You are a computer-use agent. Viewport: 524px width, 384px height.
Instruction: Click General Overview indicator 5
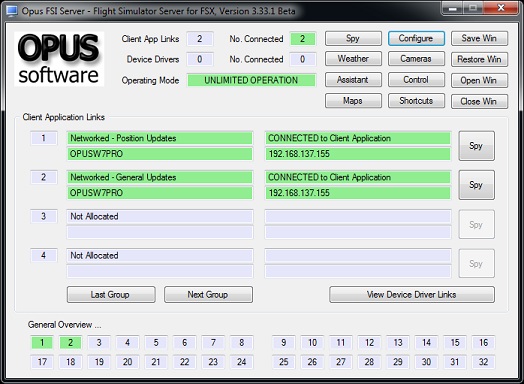156,343
